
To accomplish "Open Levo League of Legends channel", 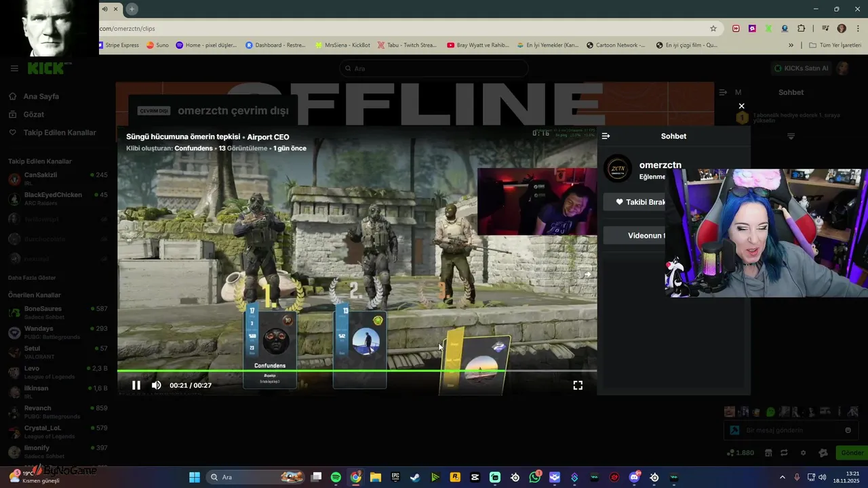I will click(x=58, y=372).
